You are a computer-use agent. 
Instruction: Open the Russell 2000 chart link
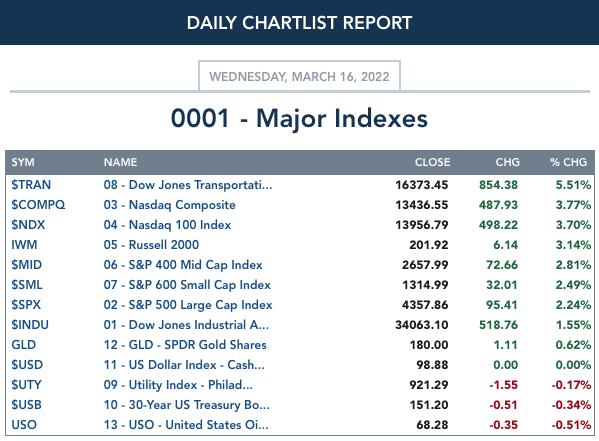coord(151,245)
